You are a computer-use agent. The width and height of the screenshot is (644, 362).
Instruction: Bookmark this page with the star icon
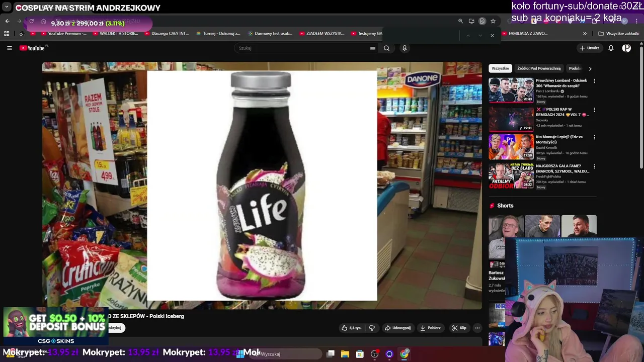(493, 21)
